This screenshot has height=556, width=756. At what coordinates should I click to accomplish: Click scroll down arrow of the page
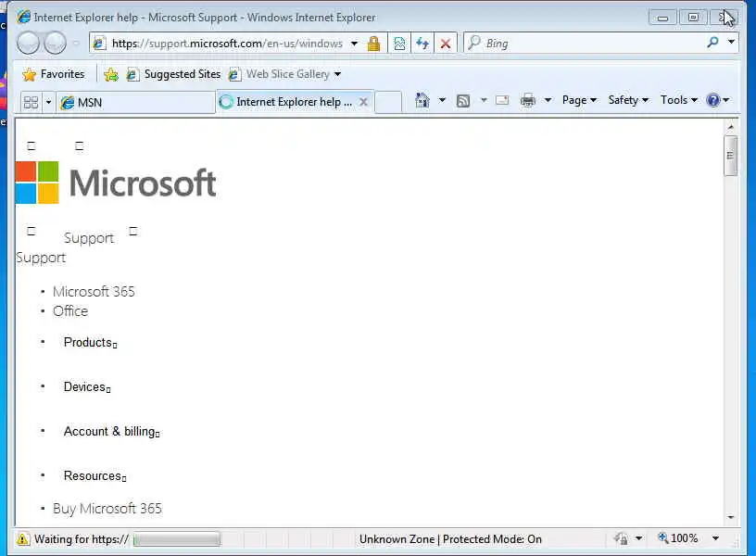(731, 517)
